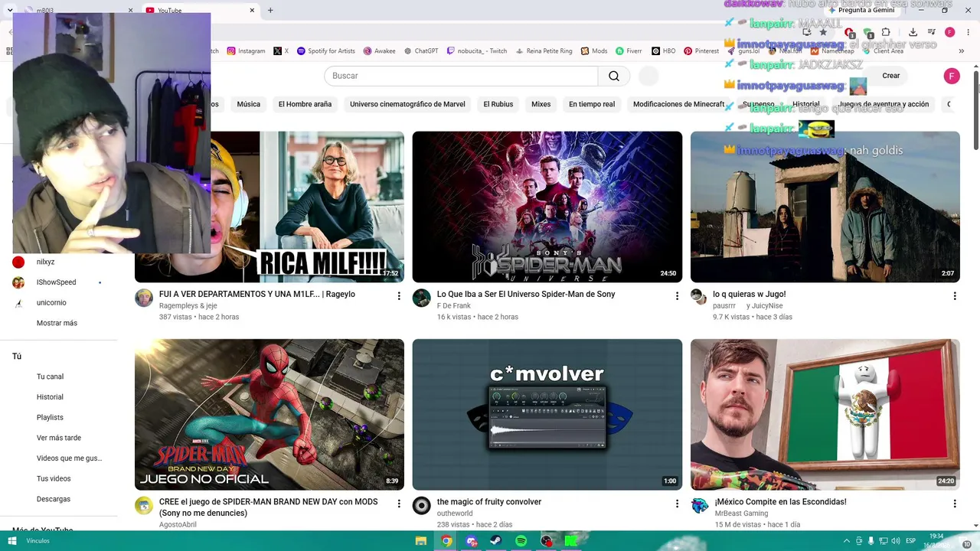
Task: Open the nilxyz subscription
Action: pyautogui.click(x=45, y=262)
